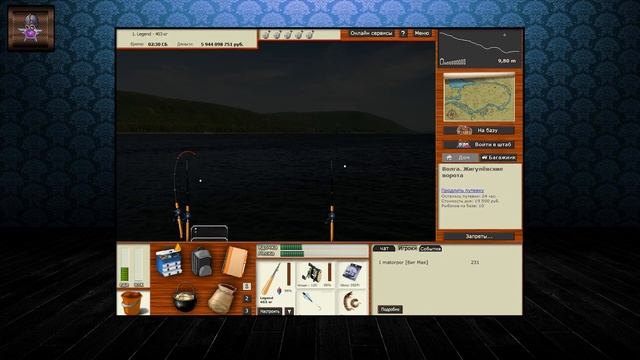Click the На базу button
640x360 pixels.
479,131
